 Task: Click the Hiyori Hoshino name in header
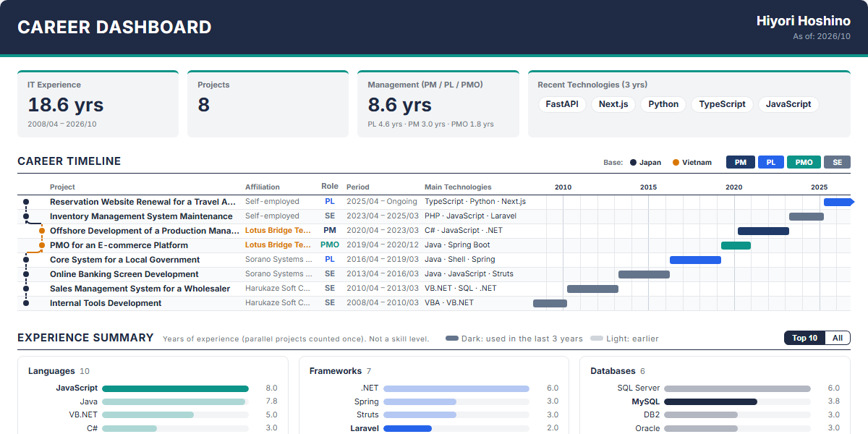pos(804,21)
